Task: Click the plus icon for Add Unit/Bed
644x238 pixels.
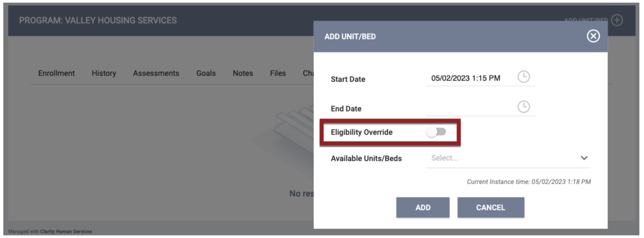Action: pos(617,20)
